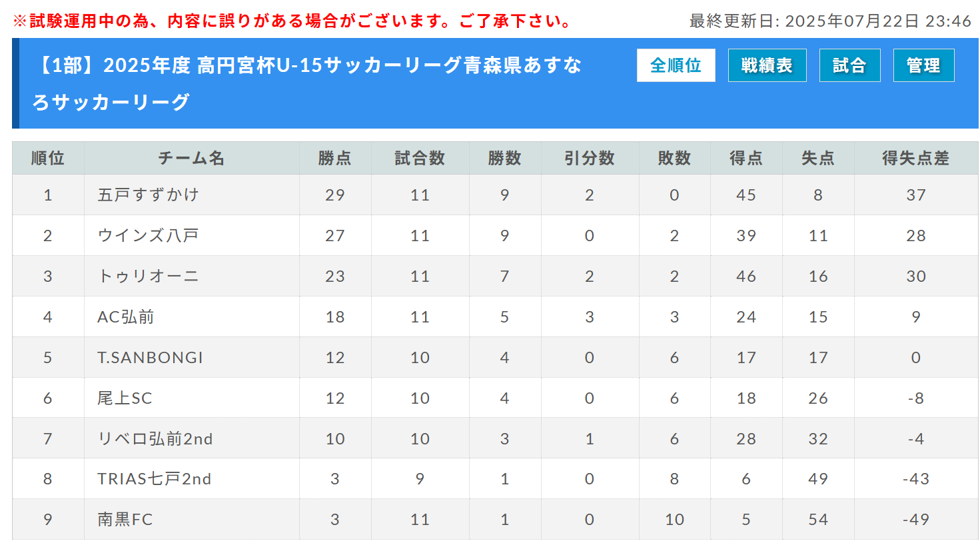
Task: Click the 尾上SC team name
Action: (x=125, y=398)
